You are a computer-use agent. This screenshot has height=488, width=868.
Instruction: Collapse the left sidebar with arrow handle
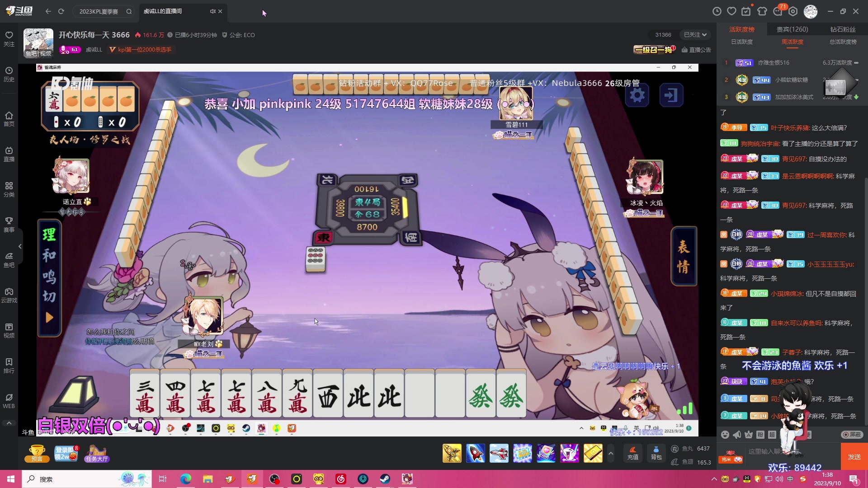click(20, 246)
